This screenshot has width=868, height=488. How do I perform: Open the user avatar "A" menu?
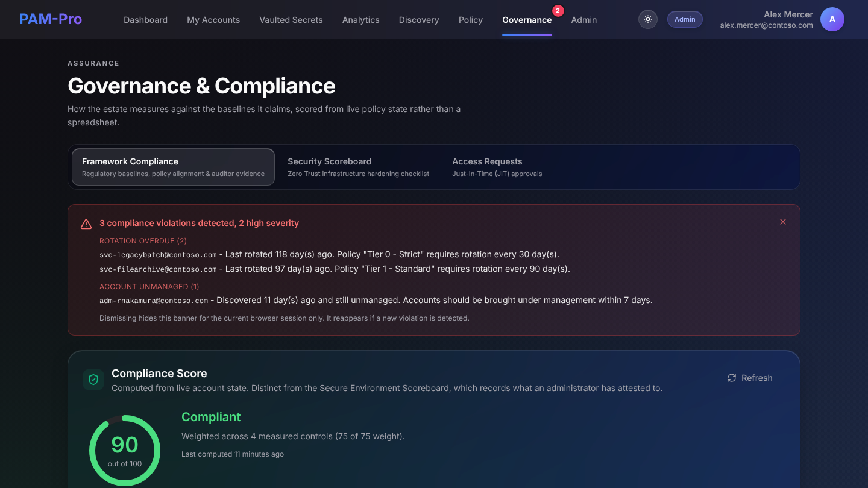coord(832,19)
